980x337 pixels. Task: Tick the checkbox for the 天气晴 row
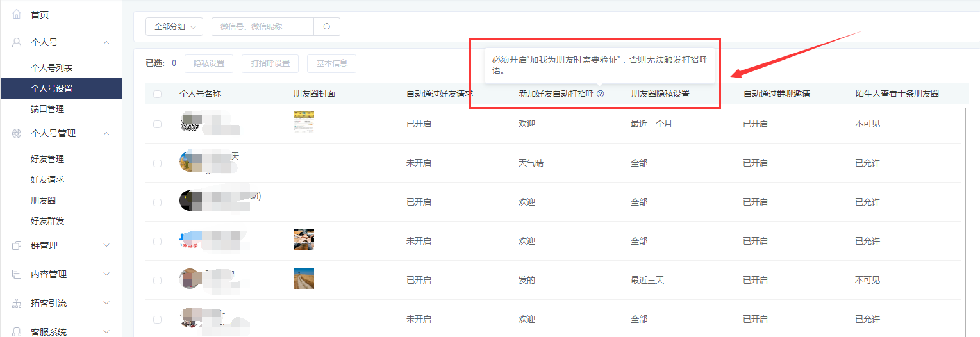coord(158,163)
